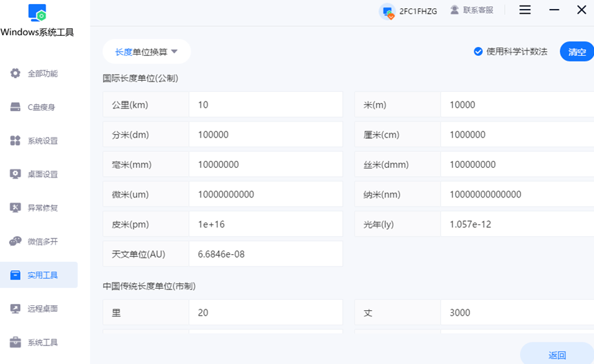The image size is (594, 364).
Task: Click the 丈 unit label
Action: point(368,313)
